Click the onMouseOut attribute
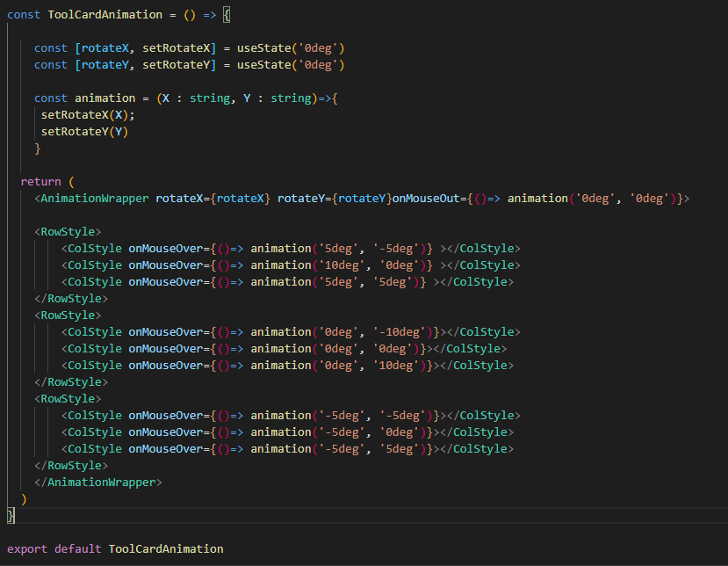Screen dimensions: 728x566 (426, 199)
